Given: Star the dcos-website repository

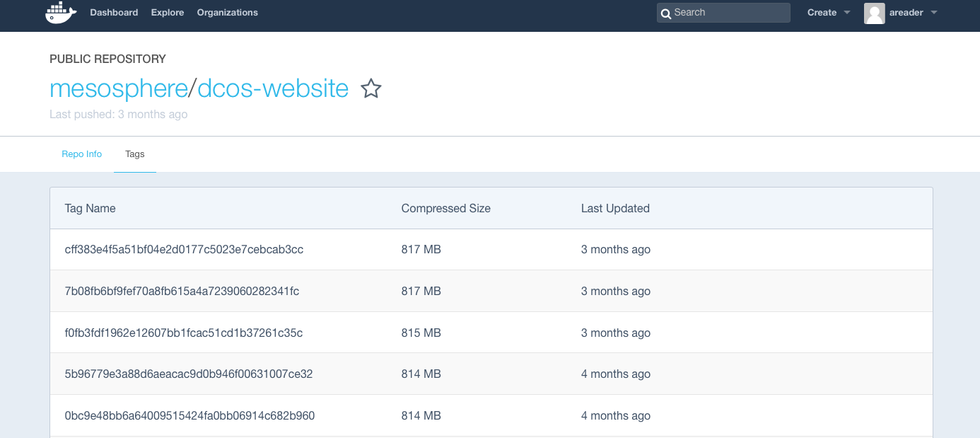Looking at the screenshot, I should coord(371,89).
